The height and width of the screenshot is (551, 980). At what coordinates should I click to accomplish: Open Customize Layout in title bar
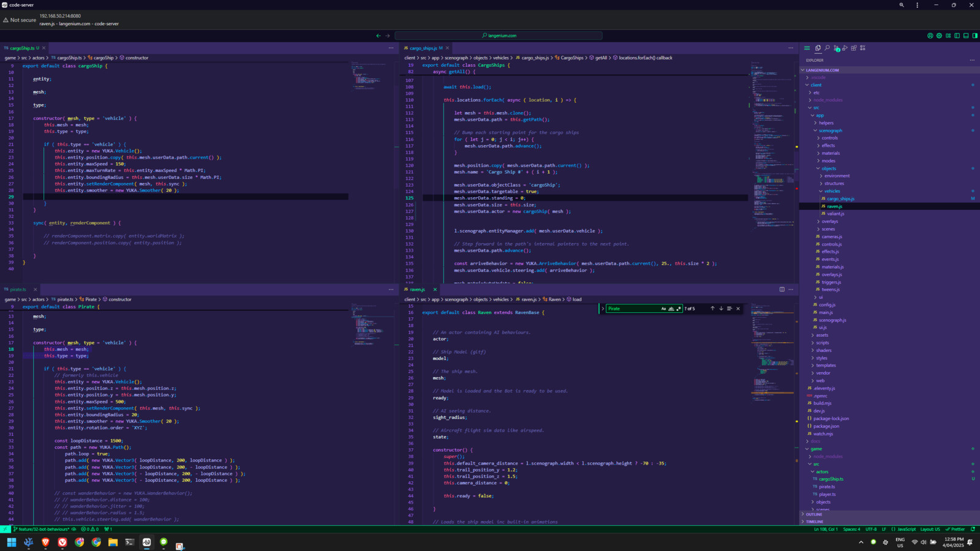(x=948, y=36)
